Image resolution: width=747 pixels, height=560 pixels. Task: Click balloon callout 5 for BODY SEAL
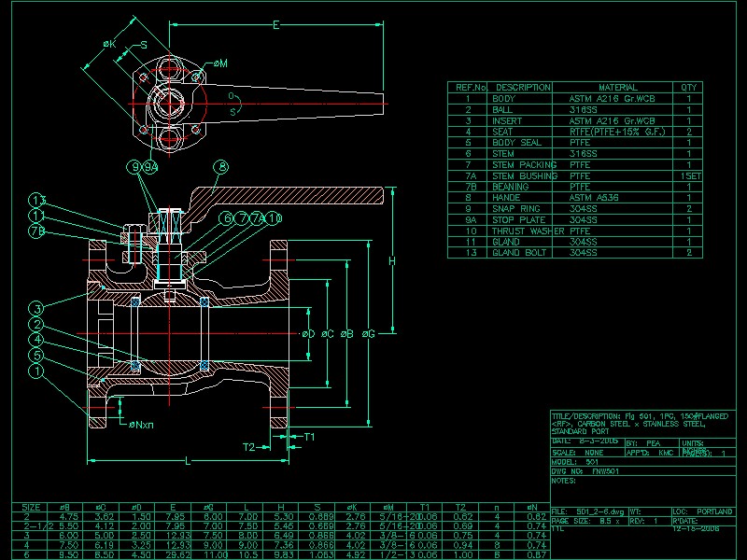37,355
